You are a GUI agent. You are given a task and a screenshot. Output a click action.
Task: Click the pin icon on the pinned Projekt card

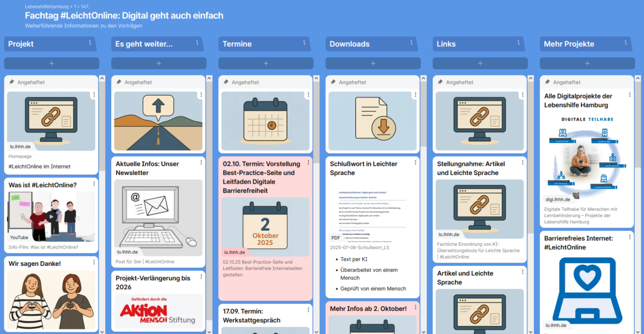[x=12, y=82]
